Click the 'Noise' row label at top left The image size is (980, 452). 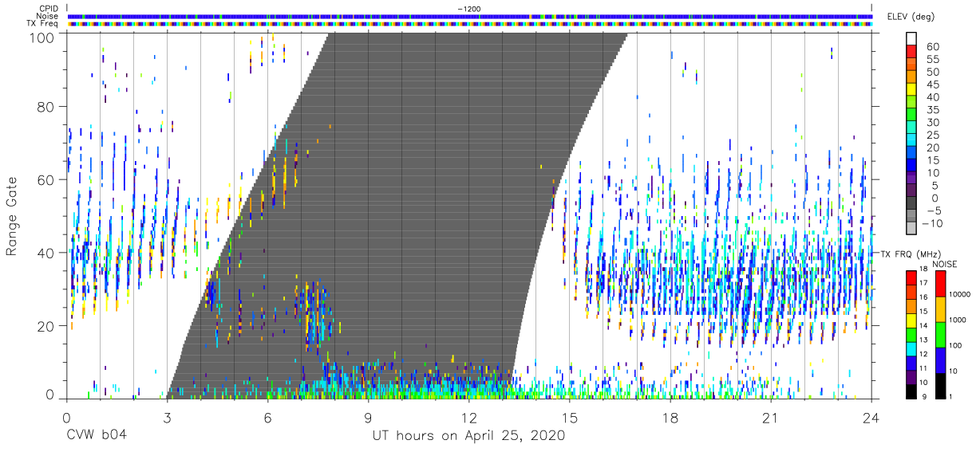pyautogui.click(x=47, y=16)
